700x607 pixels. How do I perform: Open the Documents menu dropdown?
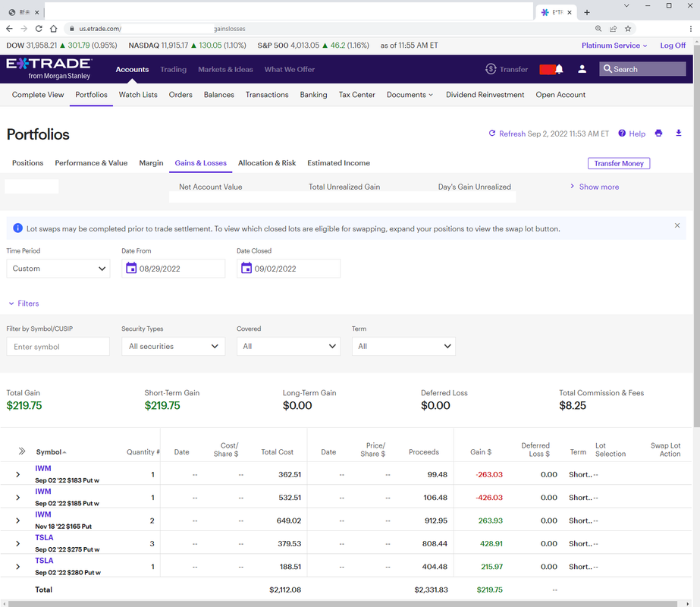[x=410, y=95]
